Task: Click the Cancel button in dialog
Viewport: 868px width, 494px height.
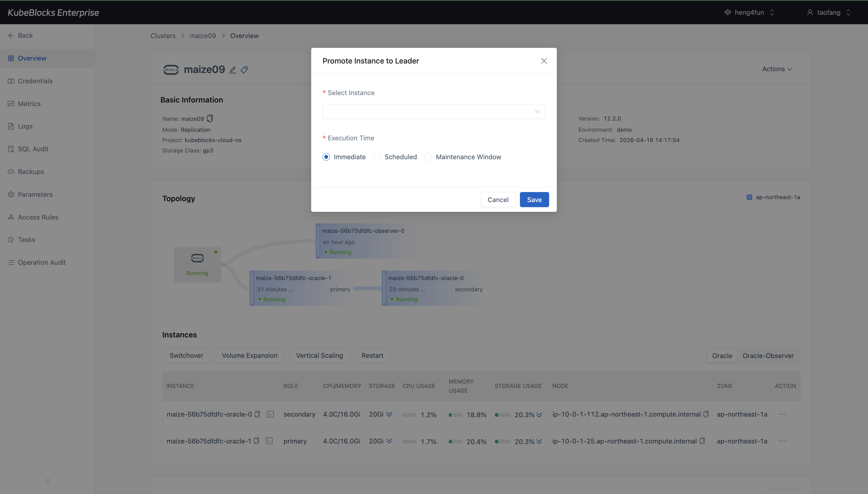Action: [x=498, y=199]
